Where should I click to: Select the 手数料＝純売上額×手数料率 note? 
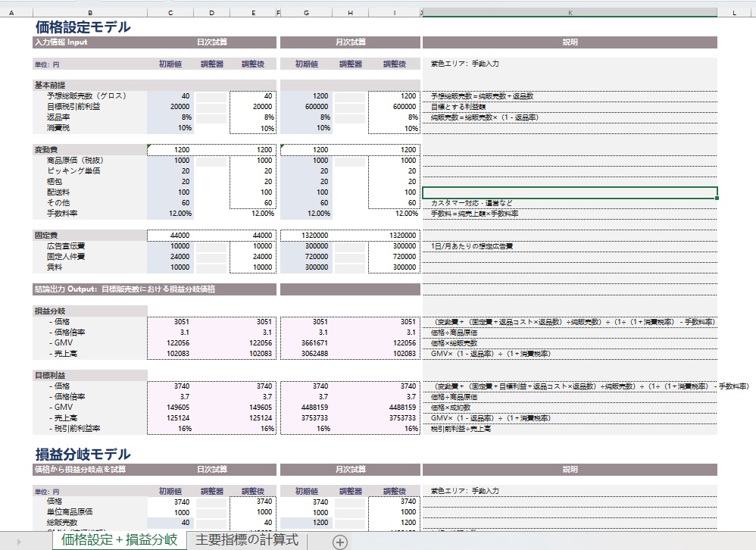click(474, 214)
